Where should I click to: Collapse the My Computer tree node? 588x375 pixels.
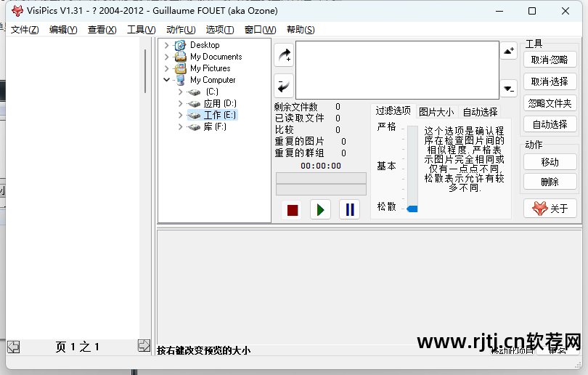click(166, 80)
